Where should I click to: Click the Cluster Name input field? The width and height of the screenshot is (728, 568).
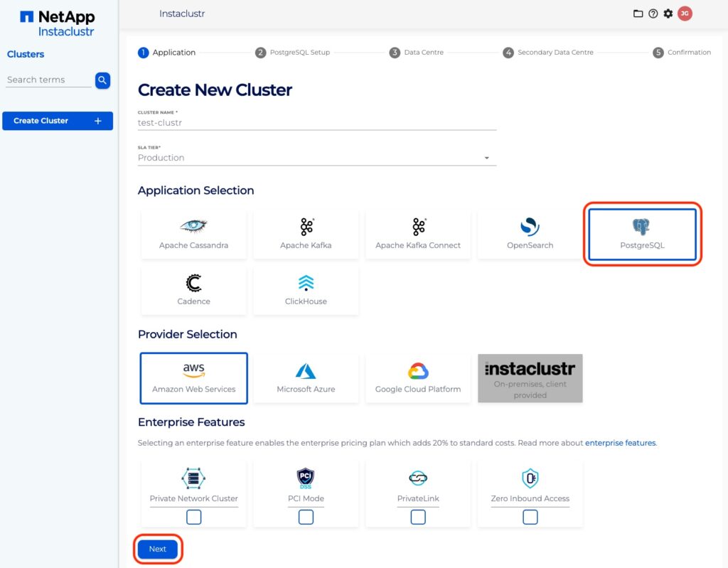coord(316,122)
